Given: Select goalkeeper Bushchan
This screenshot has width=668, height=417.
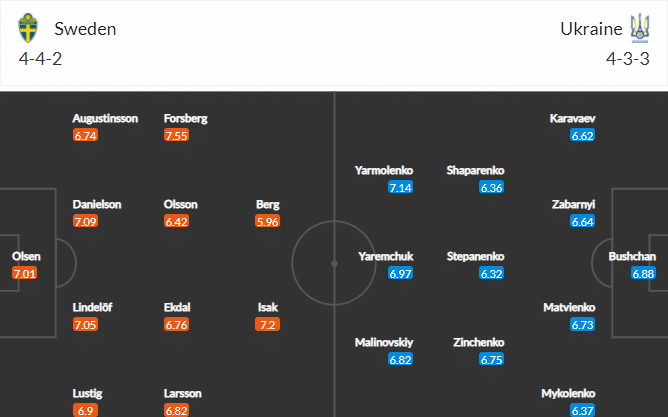Looking at the screenshot, I should (x=632, y=256).
